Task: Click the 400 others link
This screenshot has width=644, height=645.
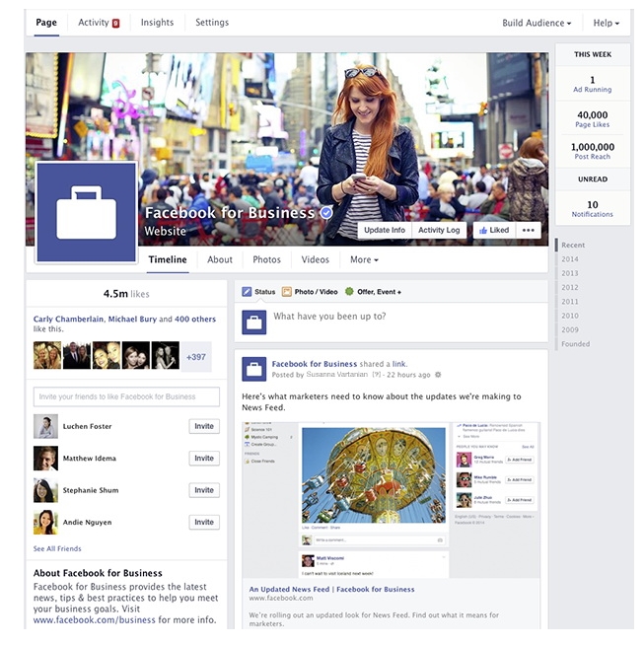Action: pyautogui.click(x=195, y=319)
